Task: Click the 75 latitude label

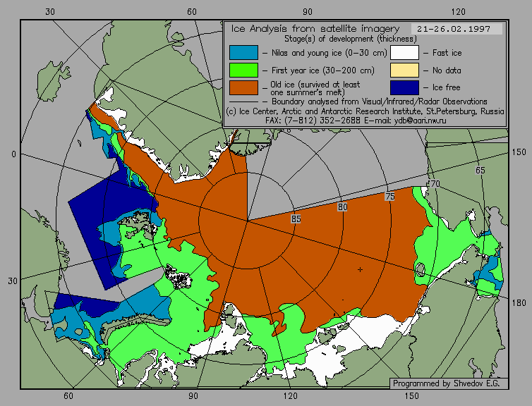Action: 390,196
